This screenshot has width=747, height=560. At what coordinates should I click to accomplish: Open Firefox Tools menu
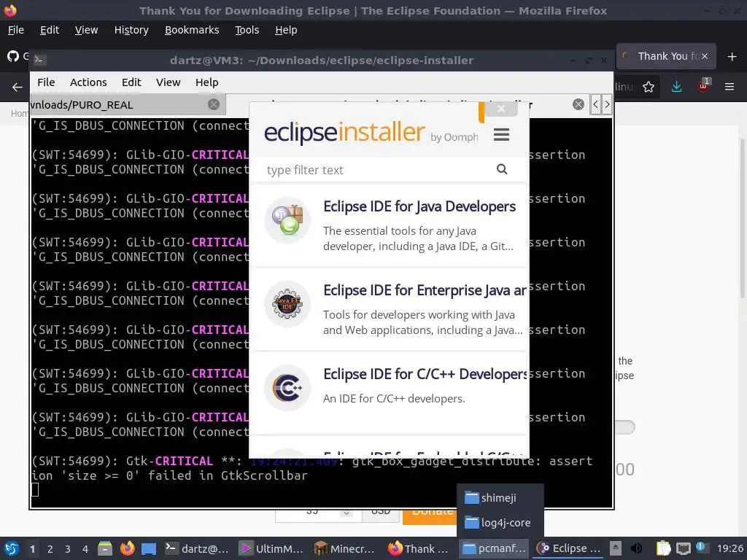click(247, 30)
